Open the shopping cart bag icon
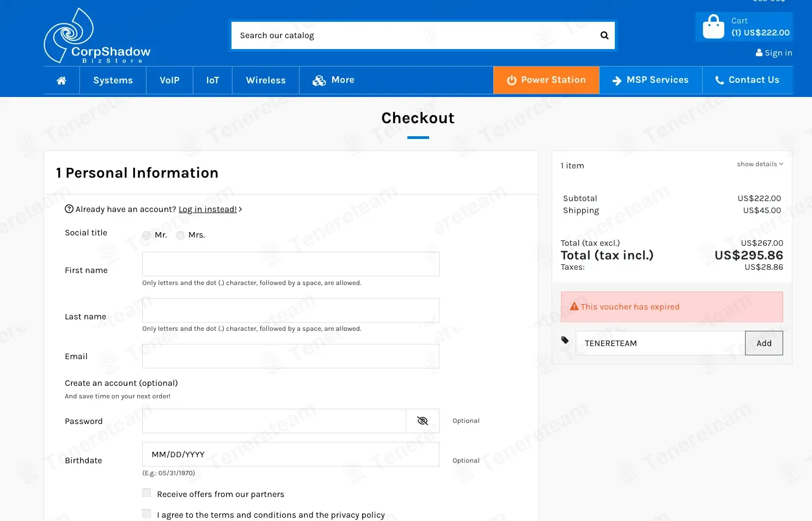 [713, 27]
